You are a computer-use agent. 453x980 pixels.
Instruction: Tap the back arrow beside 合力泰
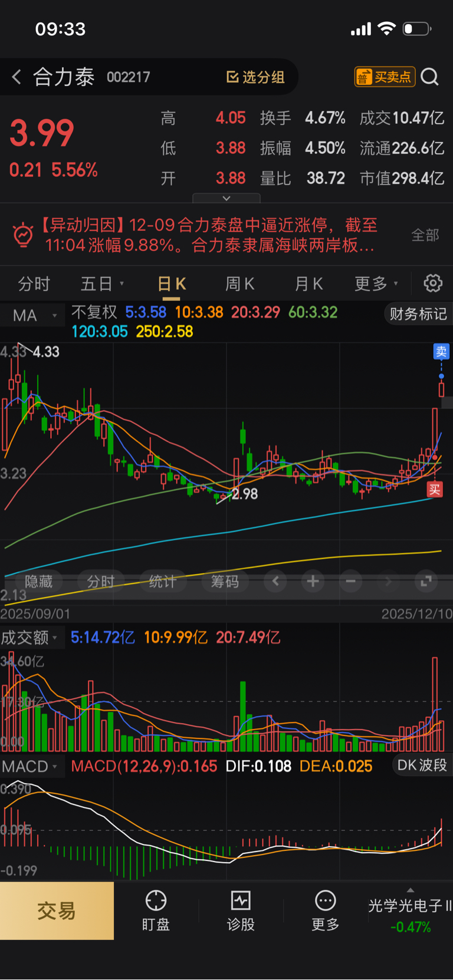[x=17, y=77]
